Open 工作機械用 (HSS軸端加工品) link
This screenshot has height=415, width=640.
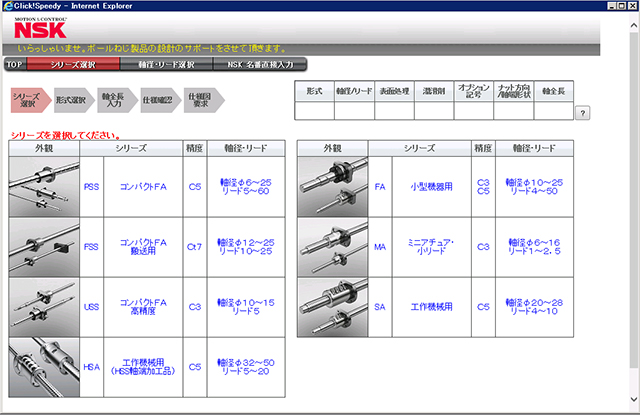(143, 367)
